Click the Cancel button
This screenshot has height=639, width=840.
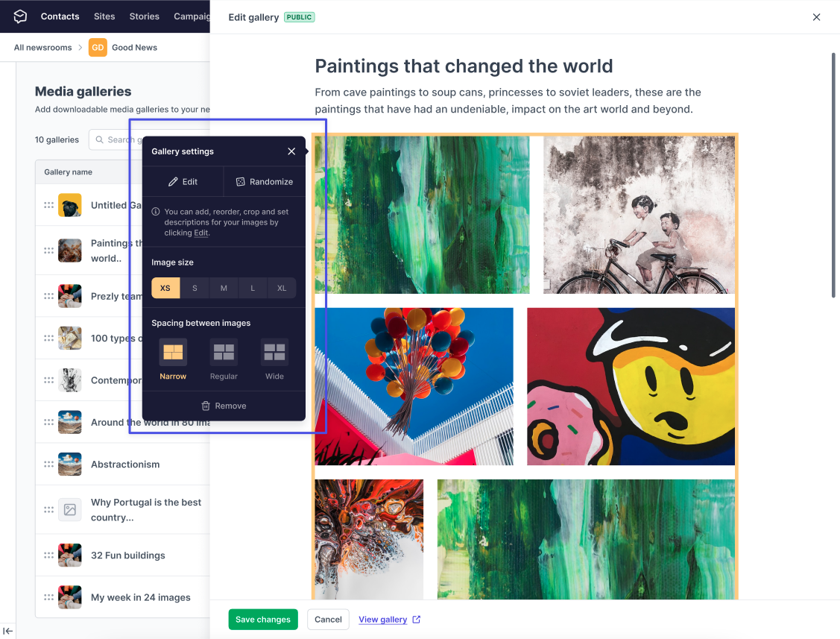(x=328, y=619)
